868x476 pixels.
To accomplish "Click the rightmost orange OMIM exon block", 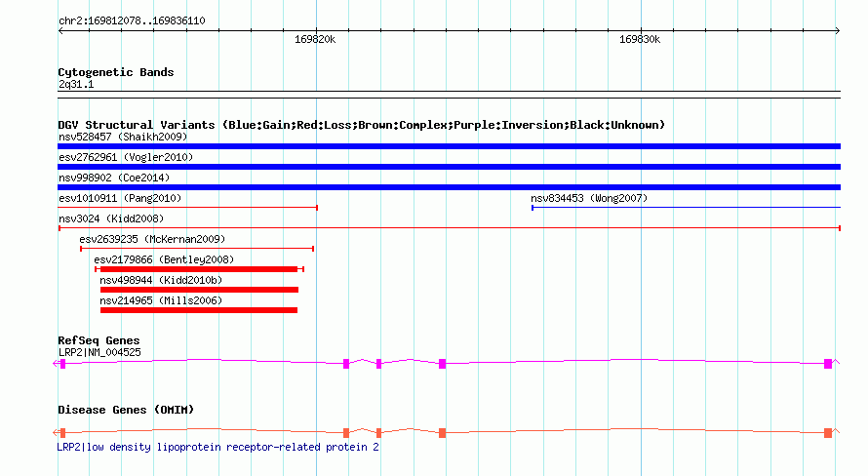I will point(828,433).
